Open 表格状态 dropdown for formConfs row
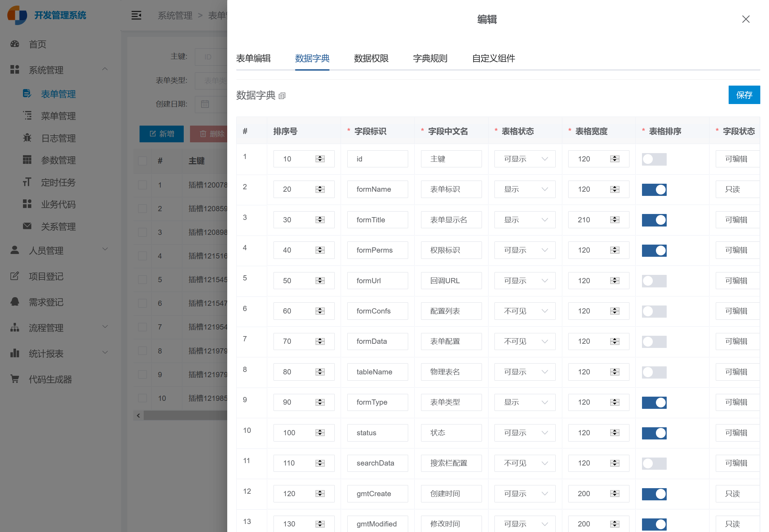The image size is (769, 532). [525, 311]
